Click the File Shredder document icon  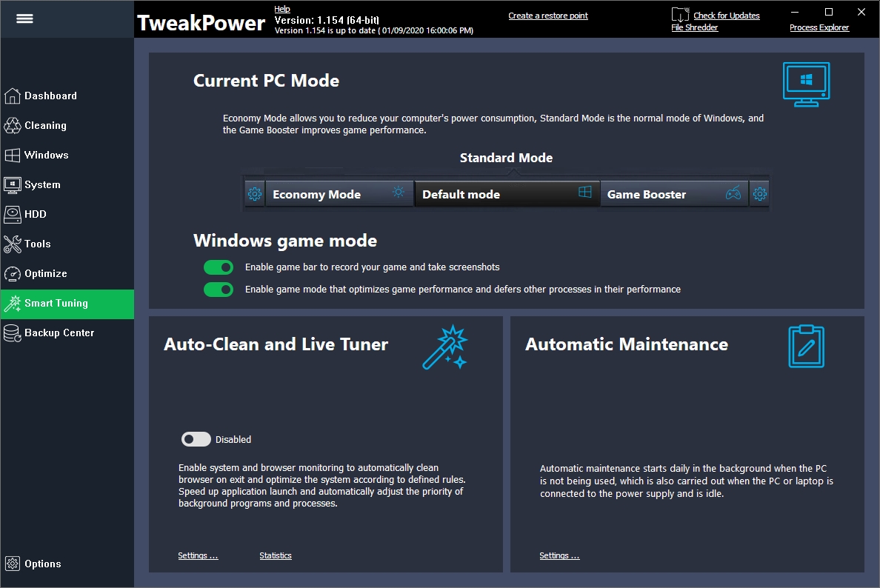click(x=680, y=14)
